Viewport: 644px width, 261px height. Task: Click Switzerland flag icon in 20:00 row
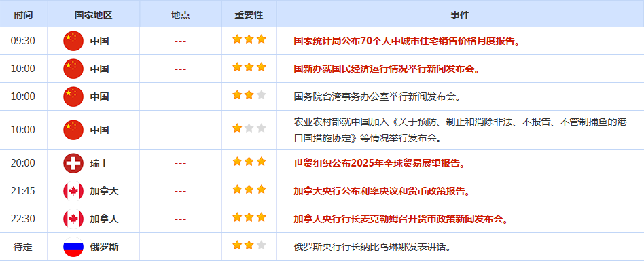click(73, 163)
